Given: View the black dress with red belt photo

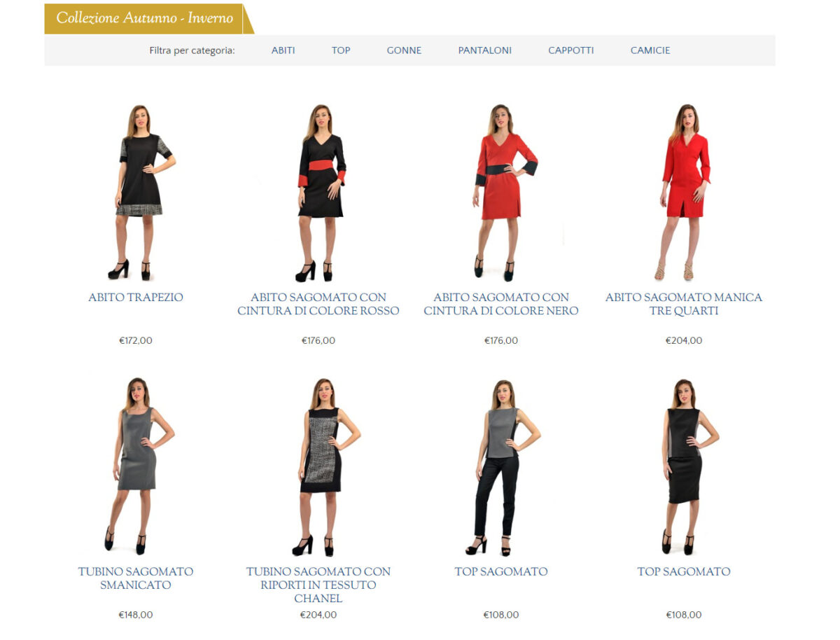Looking at the screenshot, I should pyautogui.click(x=318, y=193).
